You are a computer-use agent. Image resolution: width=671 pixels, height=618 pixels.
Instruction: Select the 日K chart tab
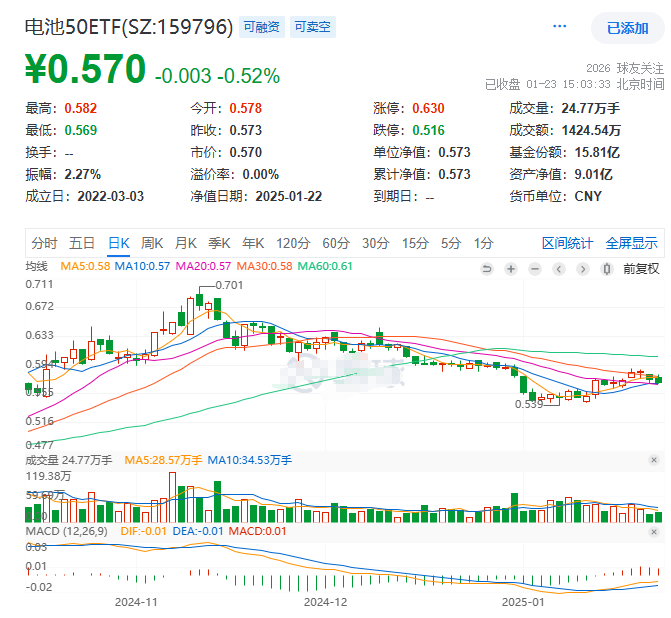click(119, 243)
